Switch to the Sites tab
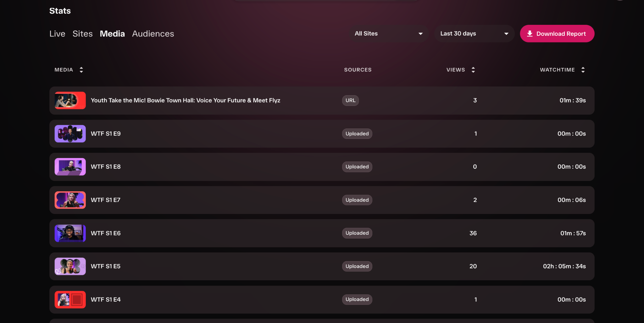This screenshot has height=323, width=644. click(x=83, y=34)
